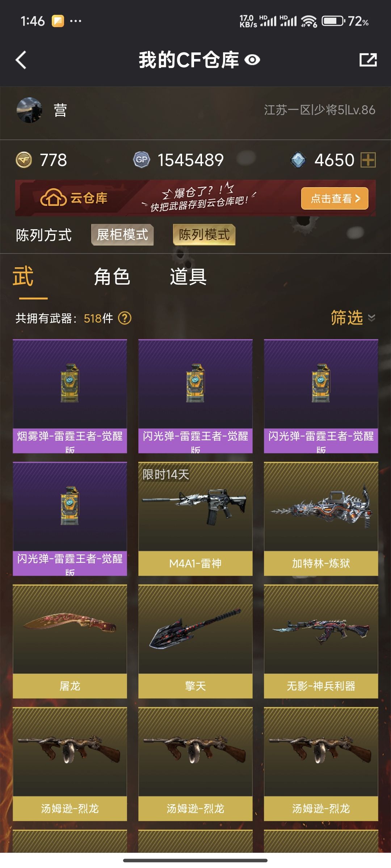Toggle the eye visibility icon beside title
The width and height of the screenshot is (391, 868).
[x=252, y=60]
